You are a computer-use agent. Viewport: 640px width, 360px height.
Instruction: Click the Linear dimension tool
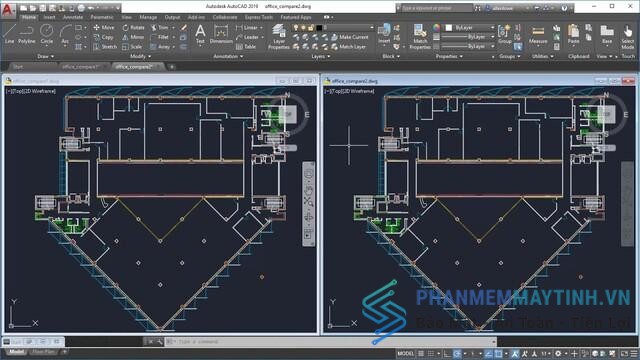click(x=247, y=27)
